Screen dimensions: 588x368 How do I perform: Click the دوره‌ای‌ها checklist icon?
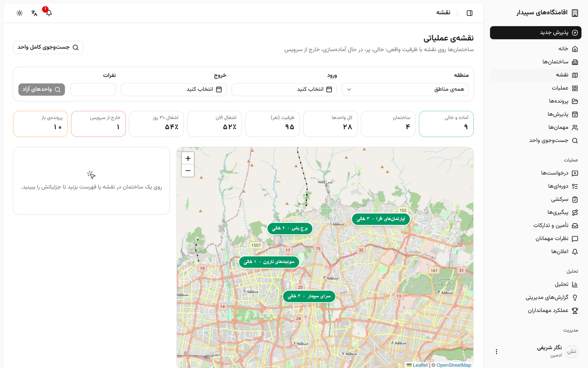tap(575, 186)
